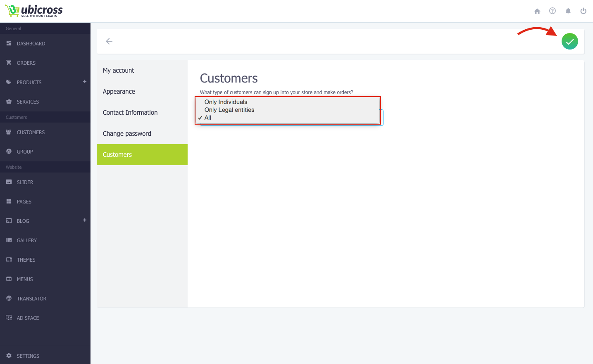Select the highlighted Customers settings tab
The height and width of the screenshot is (364, 593).
click(142, 155)
